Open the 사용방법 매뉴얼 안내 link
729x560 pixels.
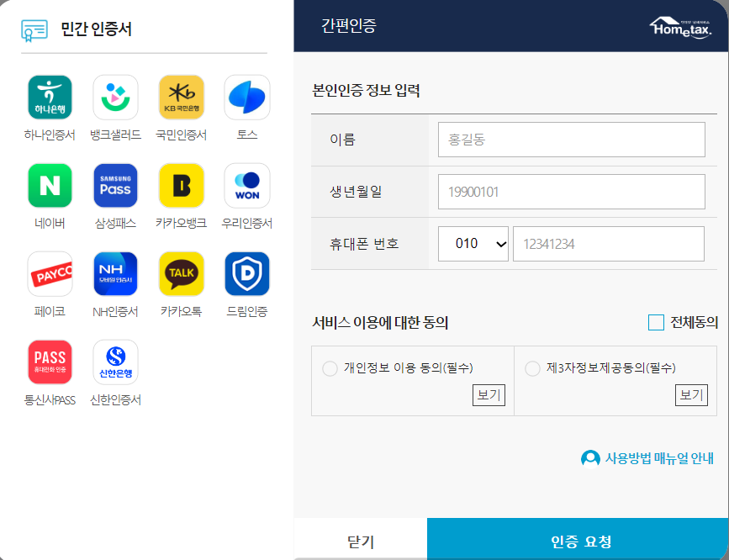pos(659,458)
